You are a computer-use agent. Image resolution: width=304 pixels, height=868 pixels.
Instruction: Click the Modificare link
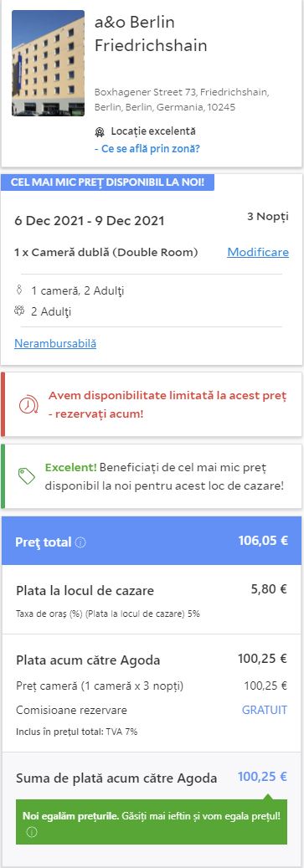pyautogui.click(x=258, y=253)
